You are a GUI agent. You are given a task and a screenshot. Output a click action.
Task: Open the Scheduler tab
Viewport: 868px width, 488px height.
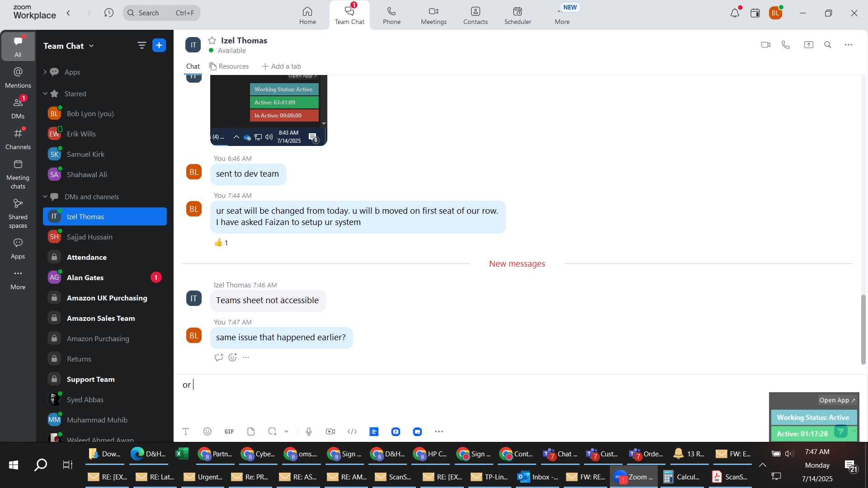click(518, 15)
